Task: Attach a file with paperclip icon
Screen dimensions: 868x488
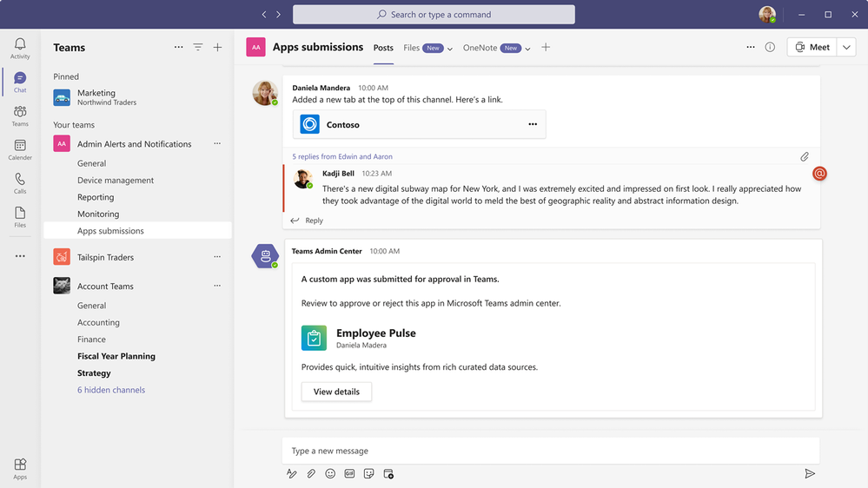Action: tap(311, 473)
